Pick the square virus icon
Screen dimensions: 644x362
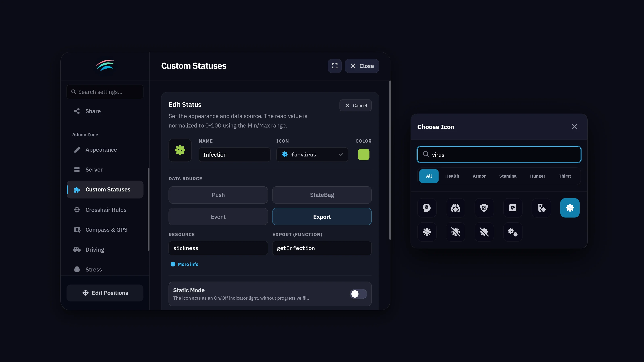point(513,208)
